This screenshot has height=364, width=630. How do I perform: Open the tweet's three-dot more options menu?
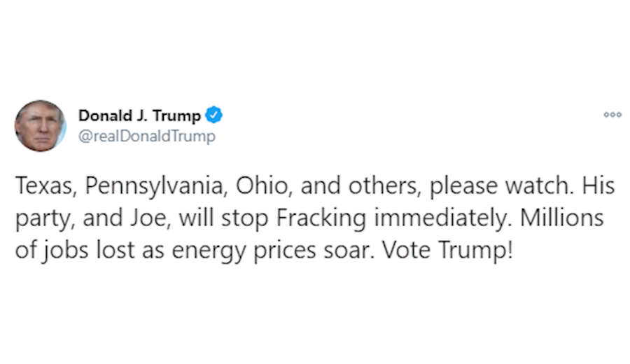tap(612, 115)
